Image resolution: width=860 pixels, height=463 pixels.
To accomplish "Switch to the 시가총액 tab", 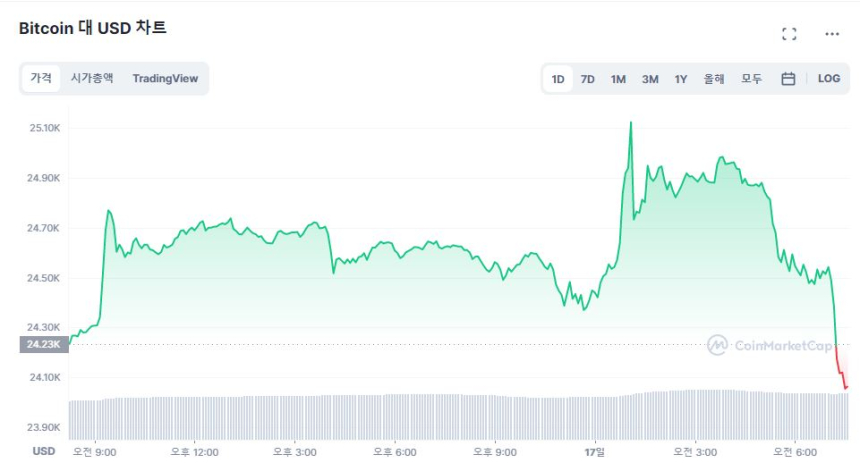I will click(92, 78).
